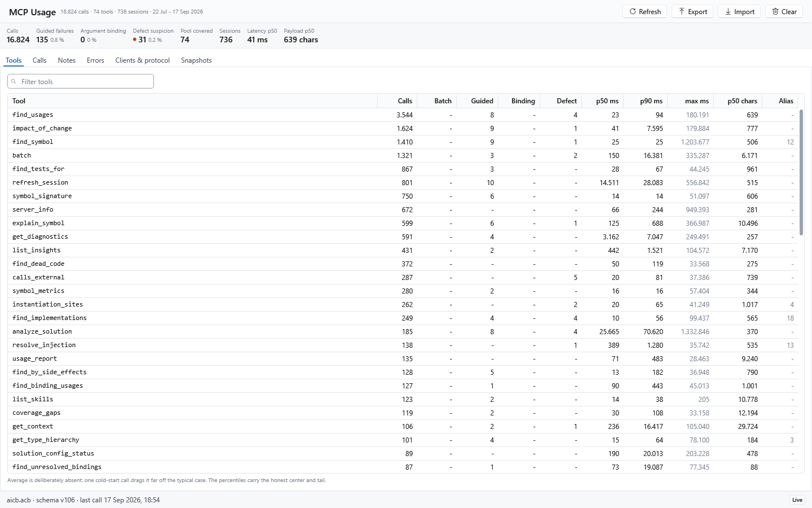Click the Export button

pos(692,11)
